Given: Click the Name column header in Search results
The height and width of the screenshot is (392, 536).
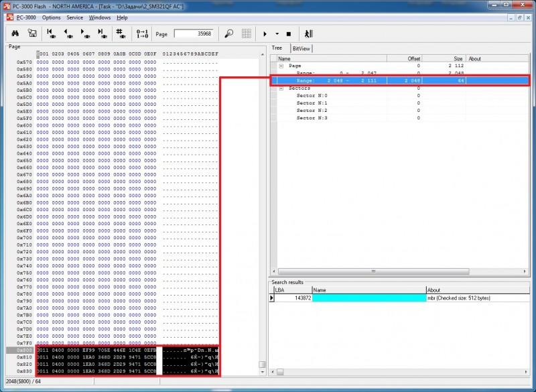Looking at the screenshot, I should pyautogui.click(x=369, y=290).
